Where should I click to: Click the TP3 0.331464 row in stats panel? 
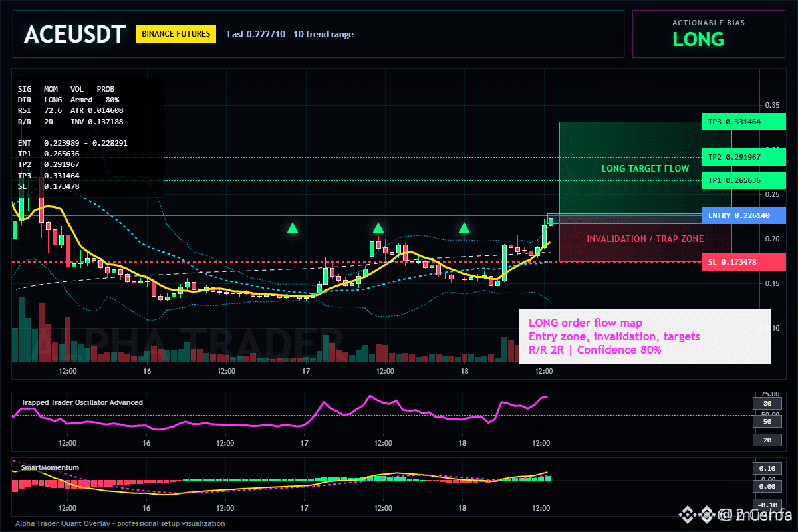[49, 176]
